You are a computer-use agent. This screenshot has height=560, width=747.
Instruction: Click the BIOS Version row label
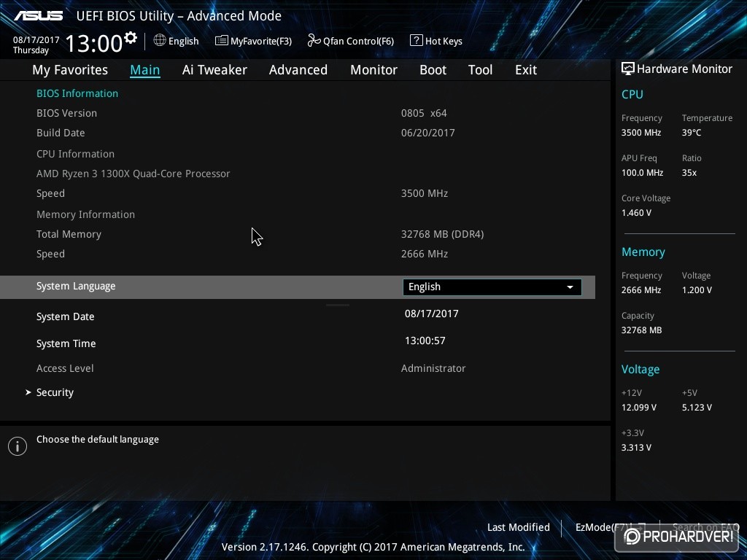66,113
